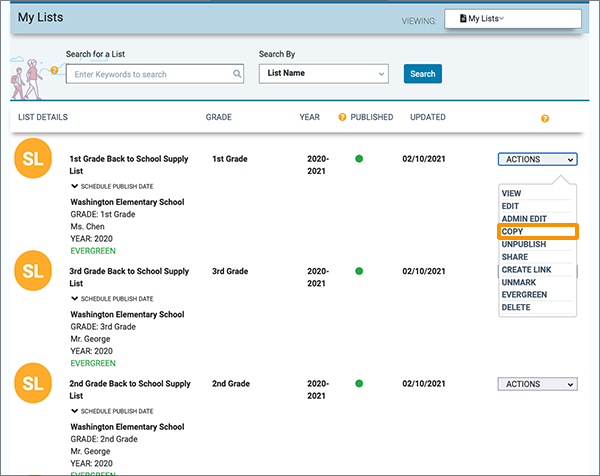Image resolution: width=600 pixels, height=476 pixels.
Task: Choose ADMIN EDIT from the actions menu
Action: click(524, 218)
